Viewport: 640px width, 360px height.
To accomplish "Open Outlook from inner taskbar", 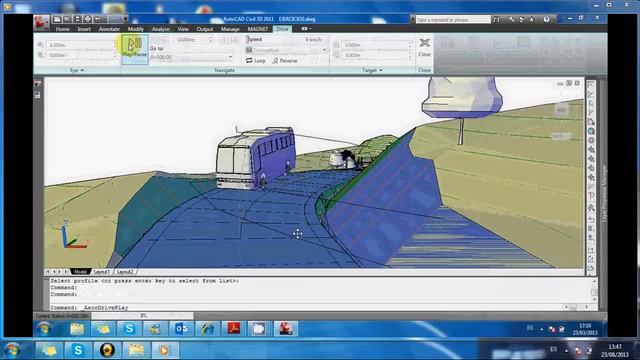I will 181,329.
